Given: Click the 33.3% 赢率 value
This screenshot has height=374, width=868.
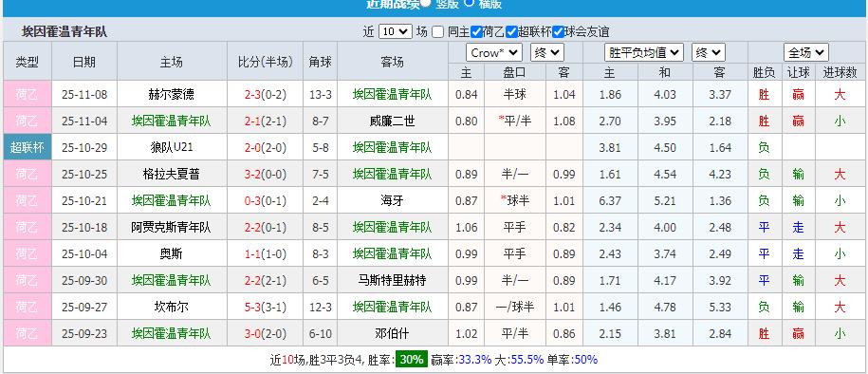Looking at the screenshot, I should [x=475, y=359].
